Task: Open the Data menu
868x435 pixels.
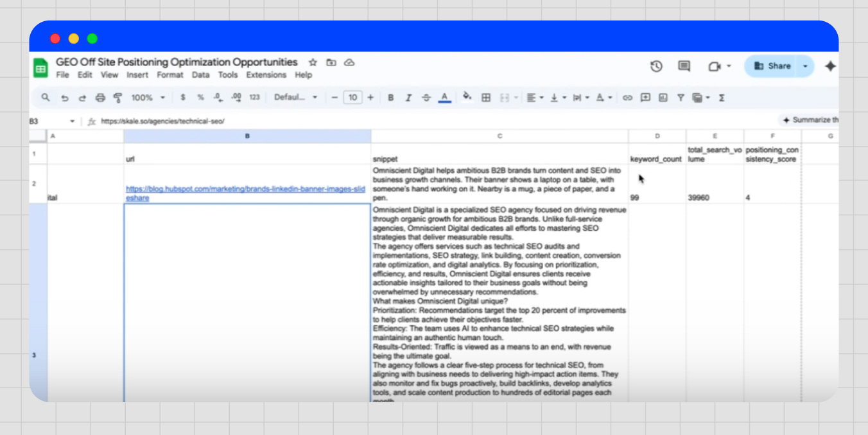Action: pos(200,75)
